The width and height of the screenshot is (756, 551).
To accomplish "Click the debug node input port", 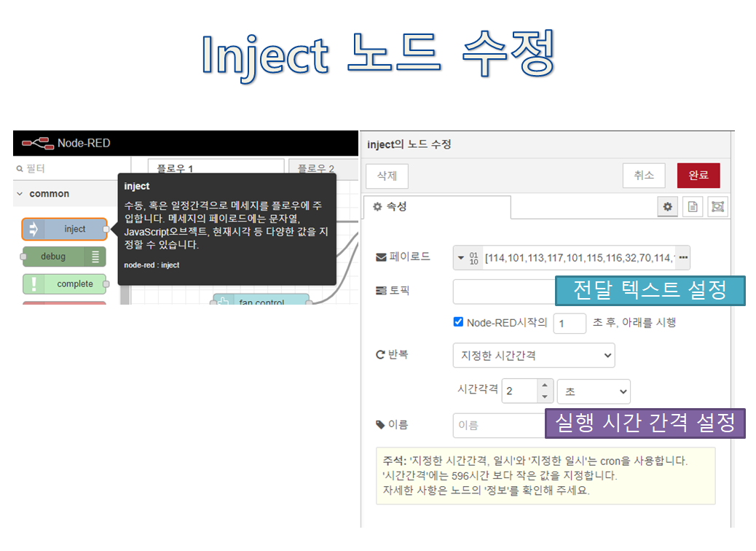I will (x=23, y=257).
